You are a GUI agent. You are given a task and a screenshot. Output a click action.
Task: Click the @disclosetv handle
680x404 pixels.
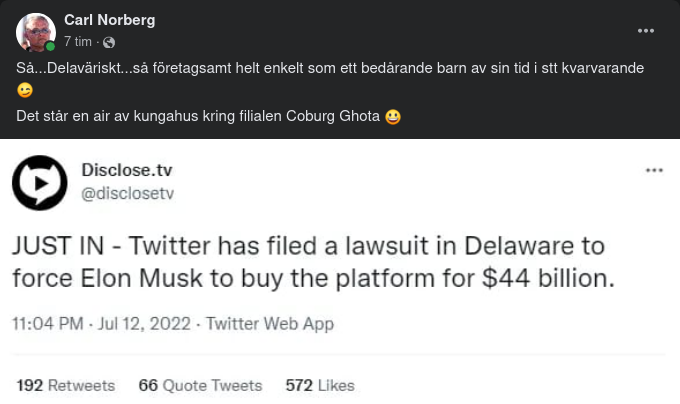coord(128,194)
